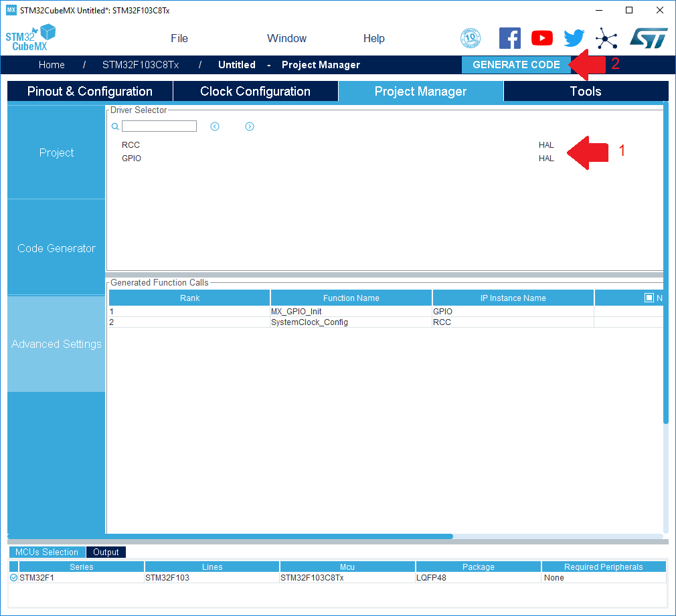The height and width of the screenshot is (616, 676).
Task: Close the STM32CubeMX window
Action: click(x=660, y=10)
